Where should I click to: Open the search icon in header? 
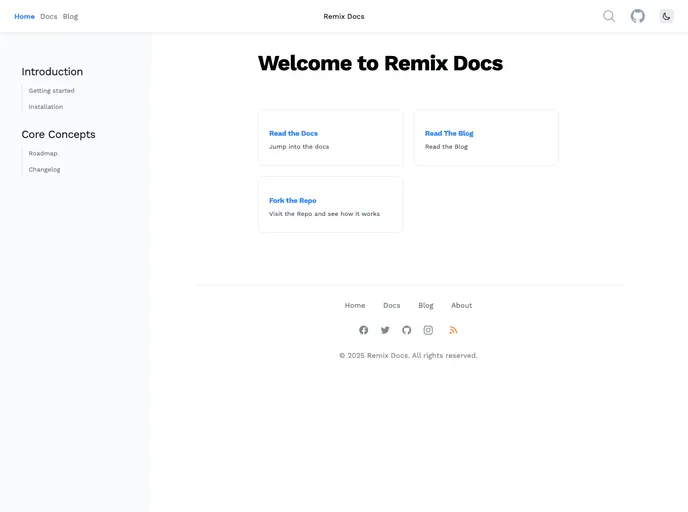[609, 16]
